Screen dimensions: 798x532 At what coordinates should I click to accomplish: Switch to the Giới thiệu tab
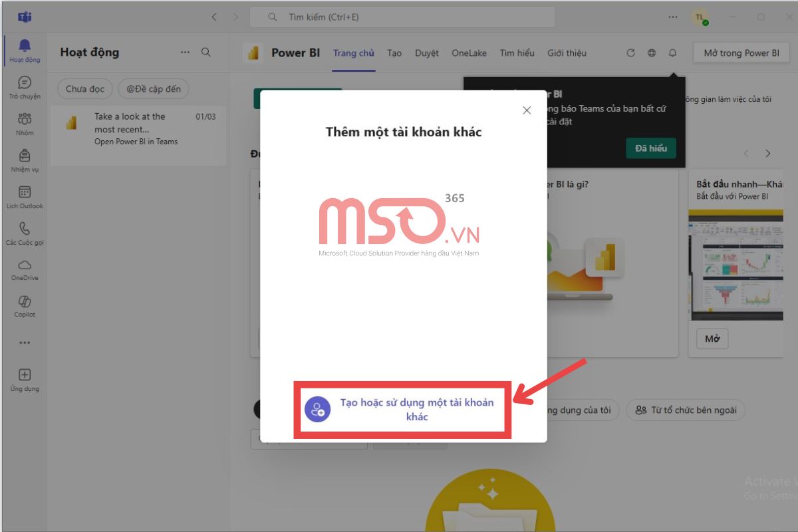(567, 53)
